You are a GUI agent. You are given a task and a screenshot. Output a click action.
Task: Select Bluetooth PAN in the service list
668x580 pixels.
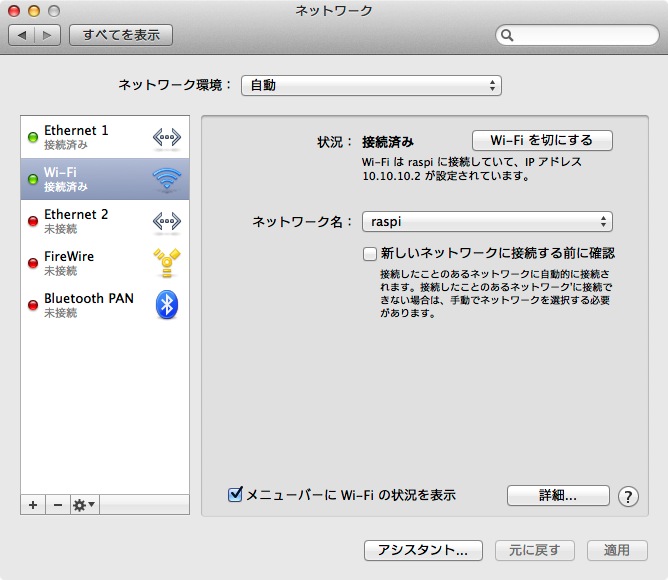[88, 305]
